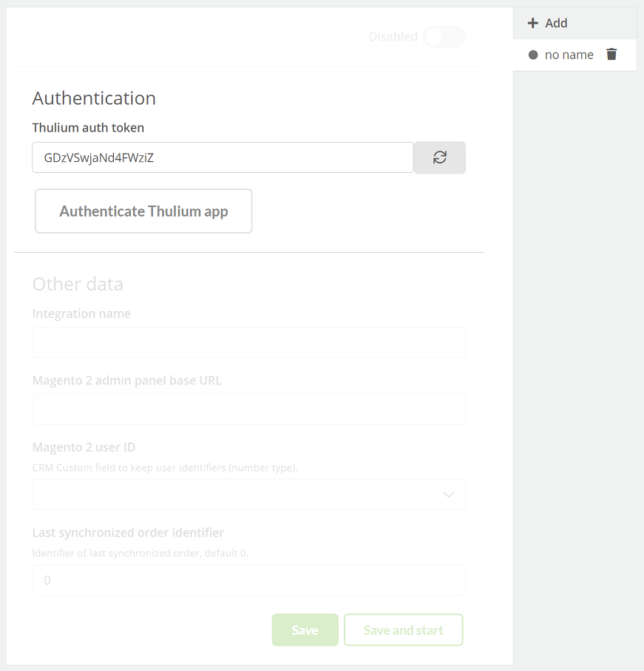Click into the Integration name field
Image resolution: width=644 pixels, height=671 pixels.
(248, 342)
